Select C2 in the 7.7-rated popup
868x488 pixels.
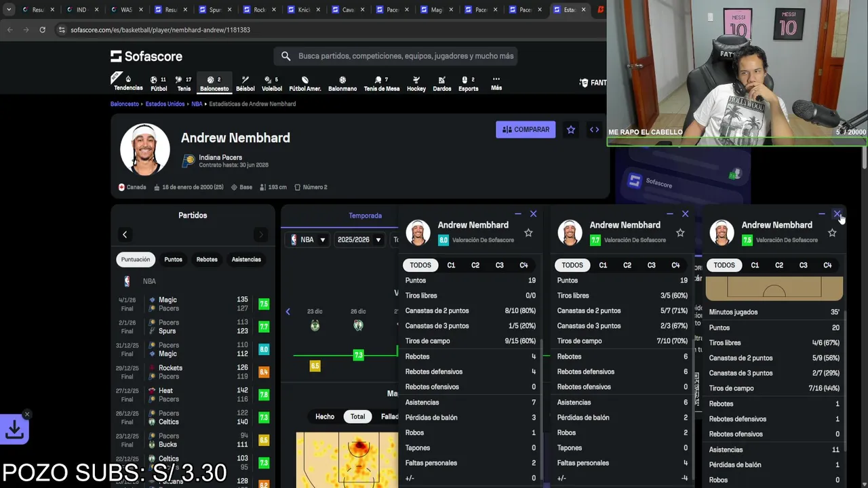(x=627, y=265)
